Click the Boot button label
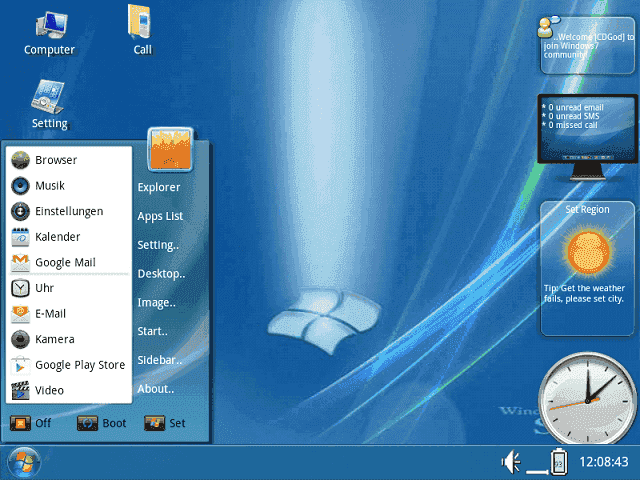Viewport: 640px width, 480px height. coord(114,423)
